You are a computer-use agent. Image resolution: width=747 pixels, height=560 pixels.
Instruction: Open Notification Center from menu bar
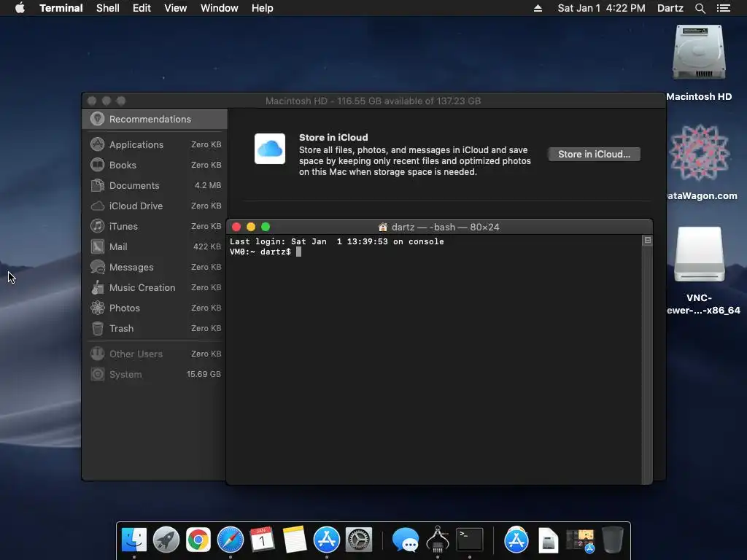point(723,8)
